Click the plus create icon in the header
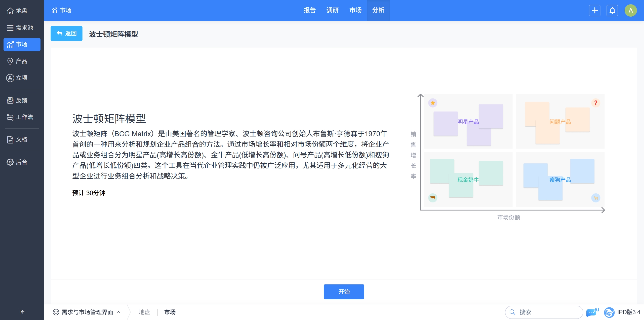The width and height of the screenshot is (644, 320). [x=595, y=11]
